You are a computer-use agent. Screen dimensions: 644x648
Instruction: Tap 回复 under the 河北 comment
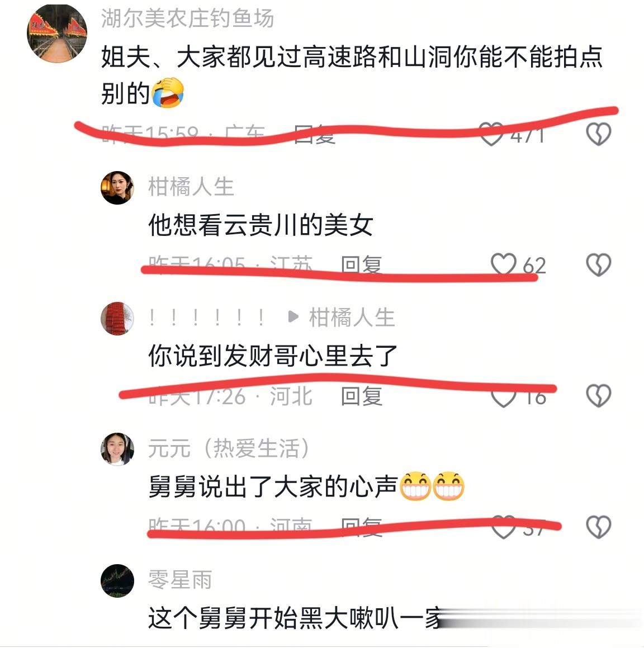click(x=362, y=396)
